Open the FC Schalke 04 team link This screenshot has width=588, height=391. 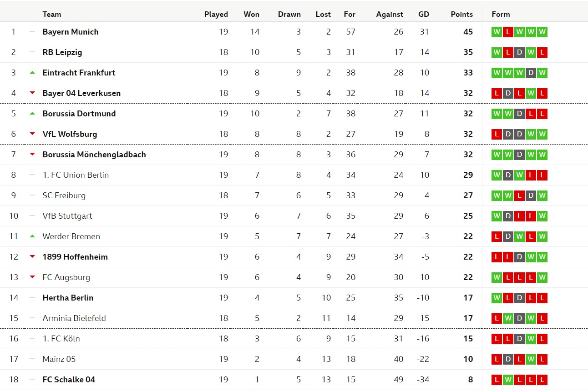point(69,380)
